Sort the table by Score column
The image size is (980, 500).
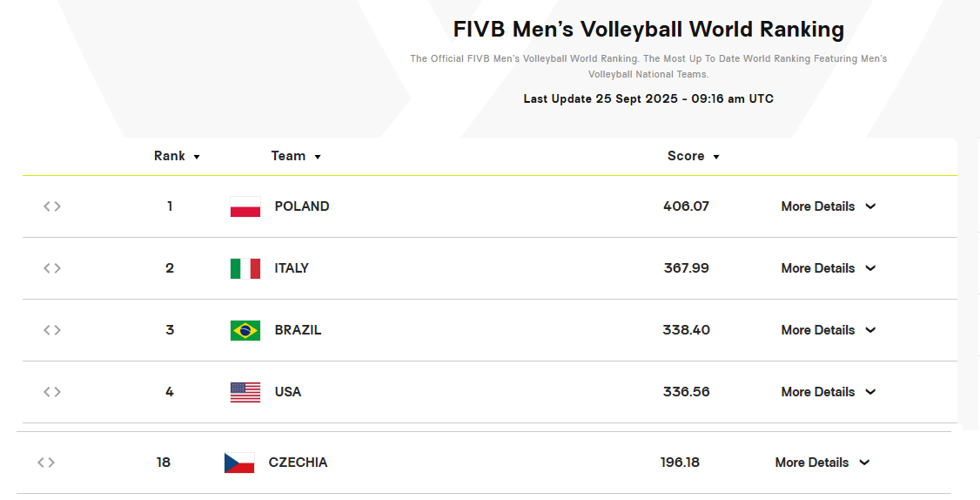point(693,156)
